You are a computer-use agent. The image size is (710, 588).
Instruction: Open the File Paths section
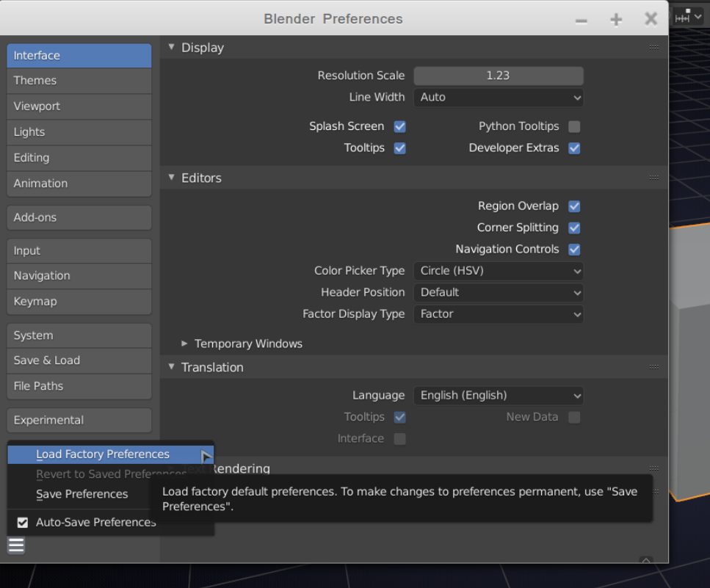tap(79, 387)
